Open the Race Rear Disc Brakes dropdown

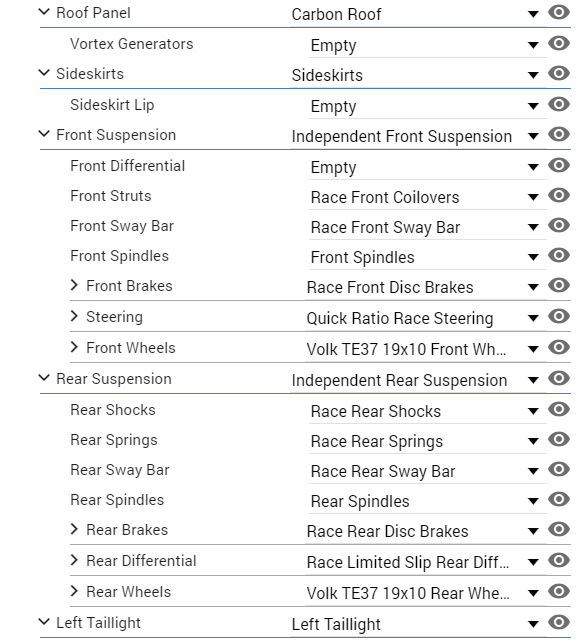(426, 531)
